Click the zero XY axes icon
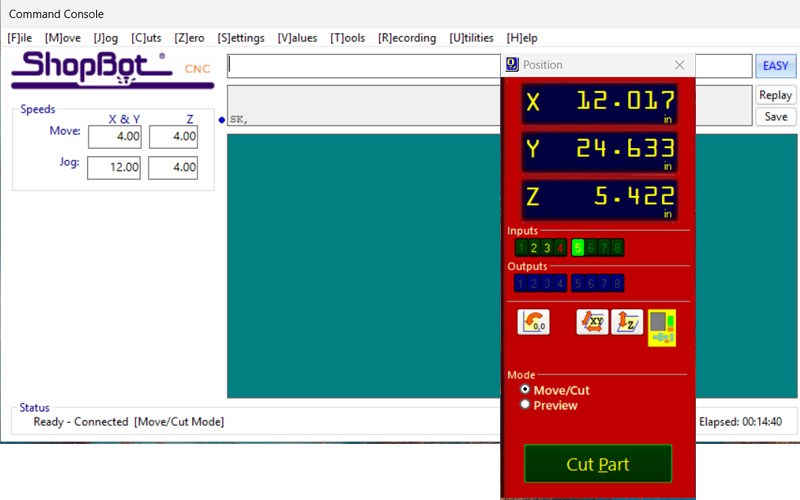The image size is (800, 500). (592, 322)
